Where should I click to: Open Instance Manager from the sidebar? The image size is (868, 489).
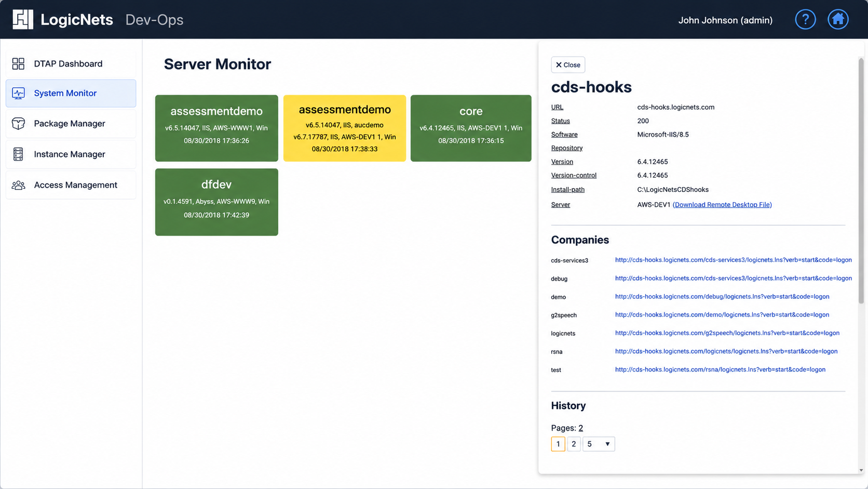[71, 154]
